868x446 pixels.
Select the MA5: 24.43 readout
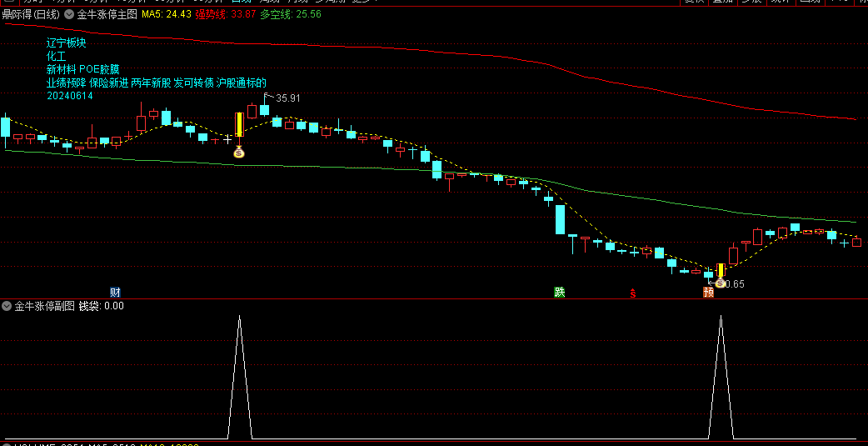click(167, 14)
